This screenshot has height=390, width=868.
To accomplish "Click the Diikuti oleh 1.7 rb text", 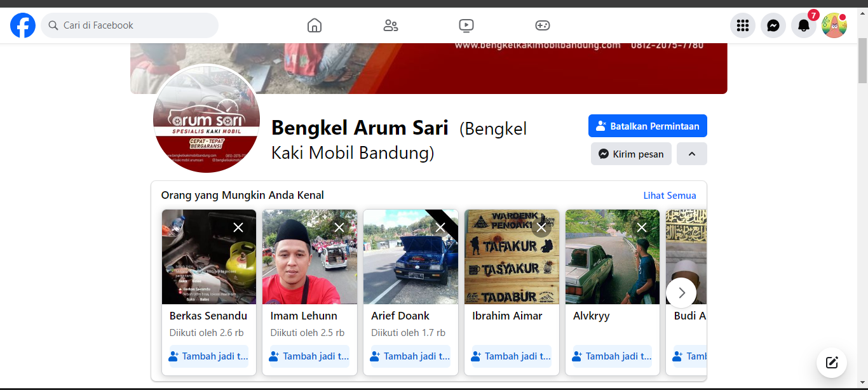I will point(408,333).
